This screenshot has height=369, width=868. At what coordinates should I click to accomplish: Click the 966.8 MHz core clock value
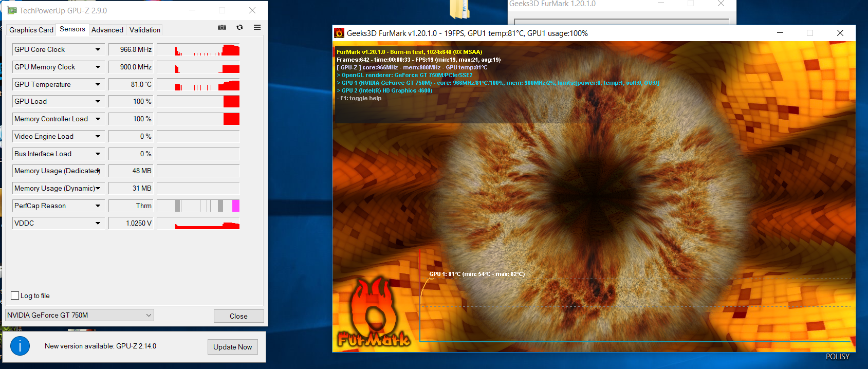pos(132,49)
